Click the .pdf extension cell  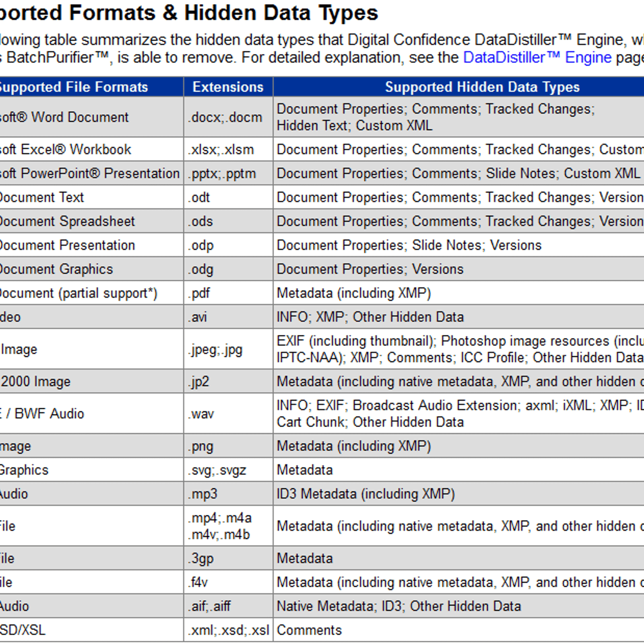(x=228, y=293)
